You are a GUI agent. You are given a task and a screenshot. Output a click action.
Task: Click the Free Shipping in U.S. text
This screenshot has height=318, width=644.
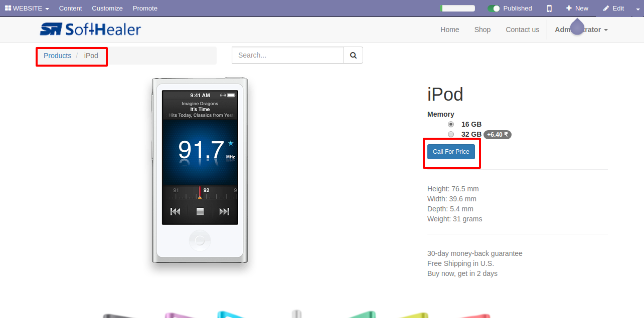460,263
